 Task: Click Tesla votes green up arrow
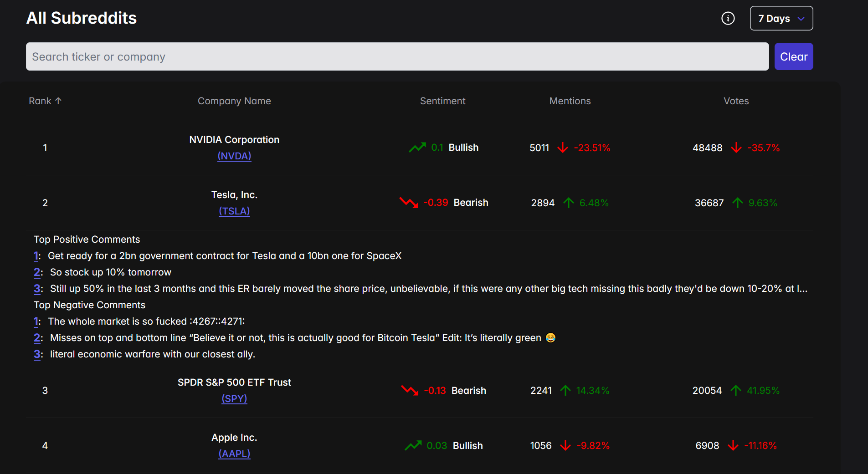coord(738,203)
